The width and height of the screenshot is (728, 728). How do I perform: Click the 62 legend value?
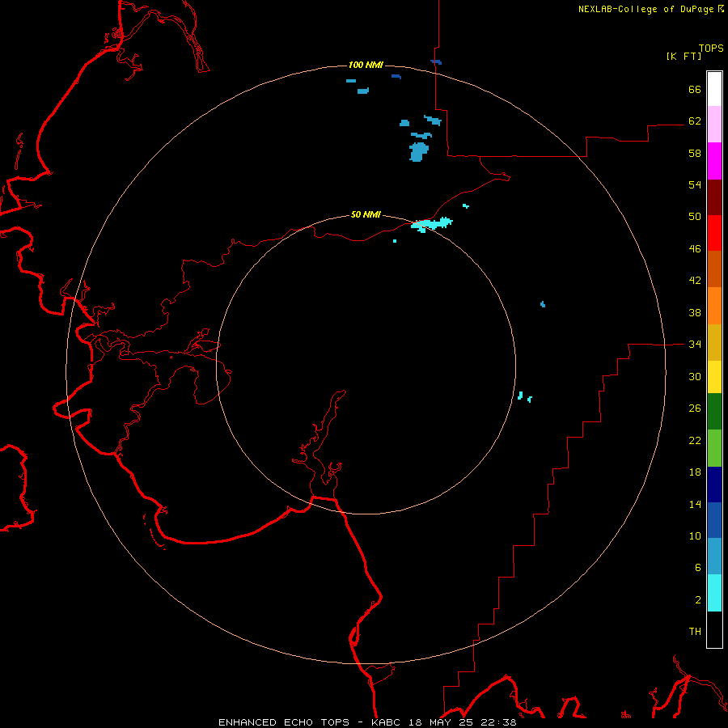pyautogui.click(x=695, y=121)
